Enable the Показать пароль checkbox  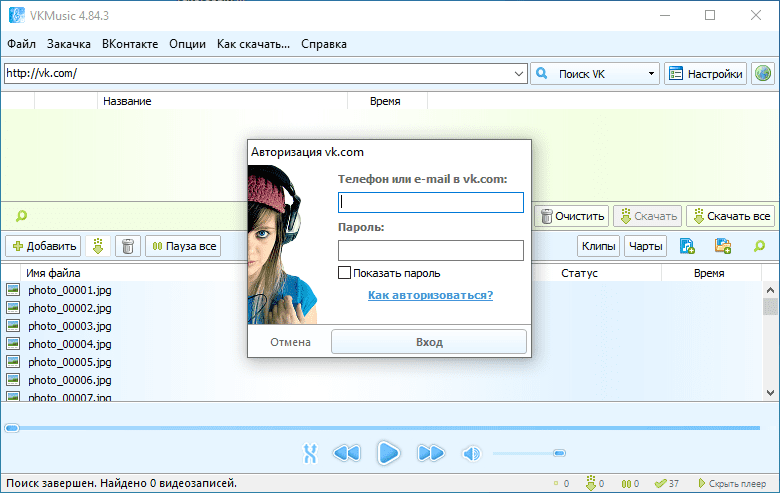[x=344, y=273]
